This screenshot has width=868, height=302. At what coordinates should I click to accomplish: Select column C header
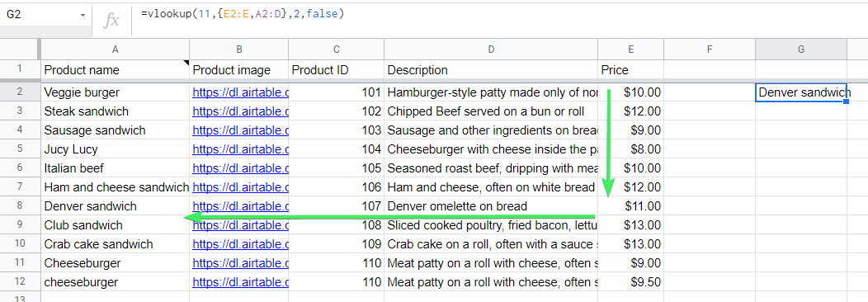[x=336, y=50]
